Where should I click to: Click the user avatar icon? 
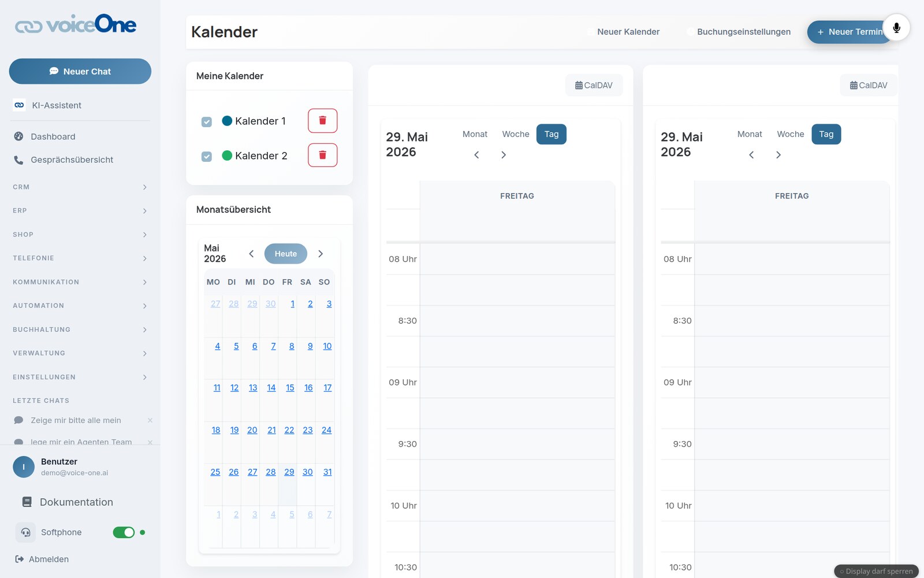tap(24, 466)
